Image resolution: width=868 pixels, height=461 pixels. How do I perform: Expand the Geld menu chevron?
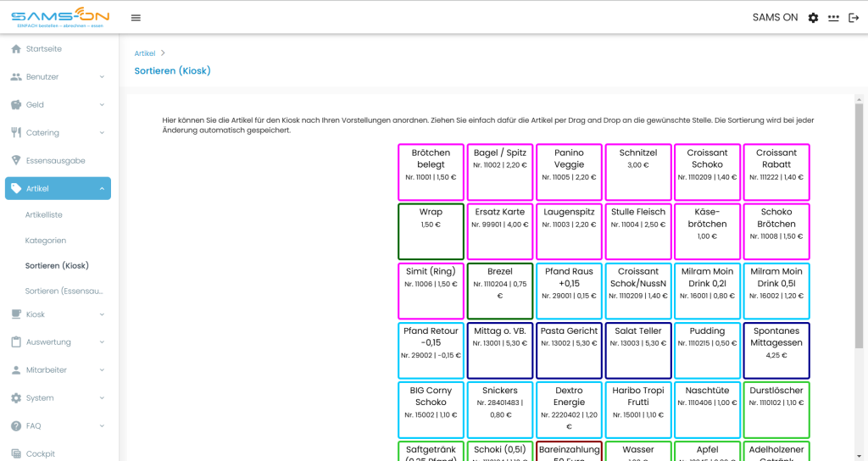102,104
